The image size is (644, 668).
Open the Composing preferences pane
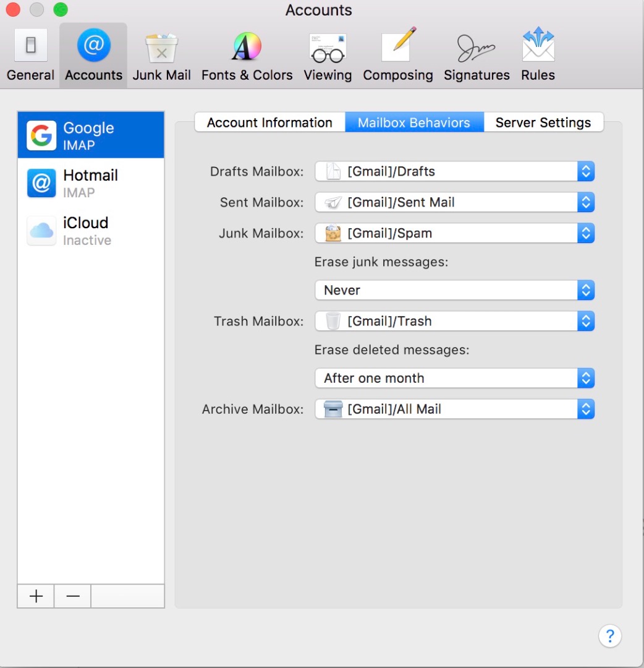click(x=397, y=56)
